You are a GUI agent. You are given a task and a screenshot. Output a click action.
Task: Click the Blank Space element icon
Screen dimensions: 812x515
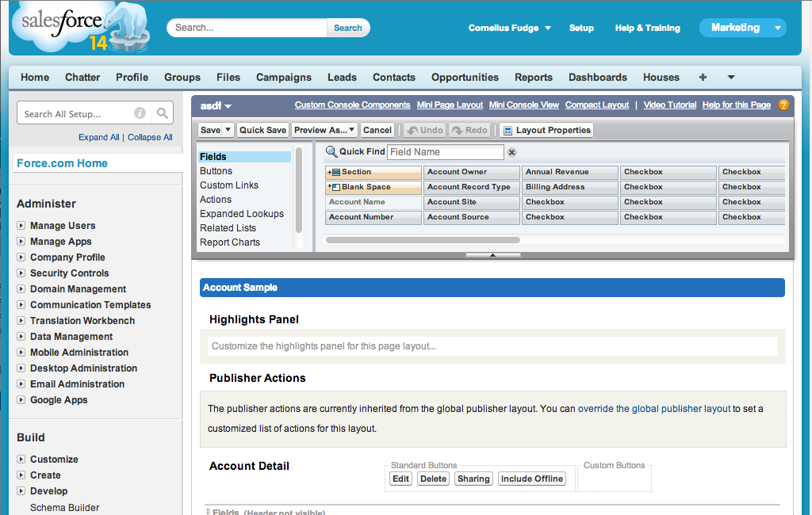click(335, 187)
